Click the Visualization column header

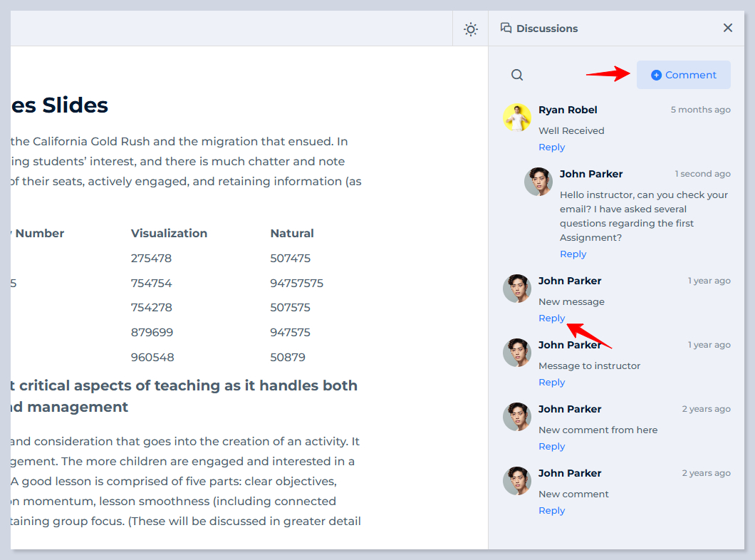coord(169,233)
